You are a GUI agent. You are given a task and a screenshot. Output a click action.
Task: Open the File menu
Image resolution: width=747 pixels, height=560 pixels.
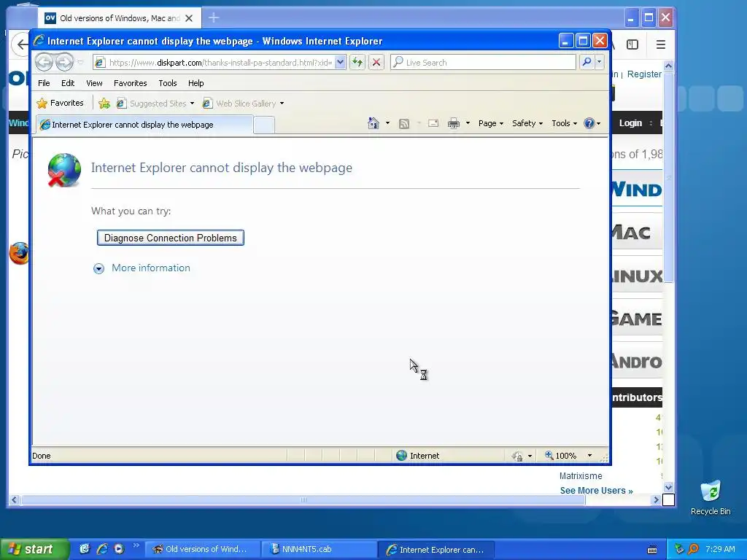[44, 83]
